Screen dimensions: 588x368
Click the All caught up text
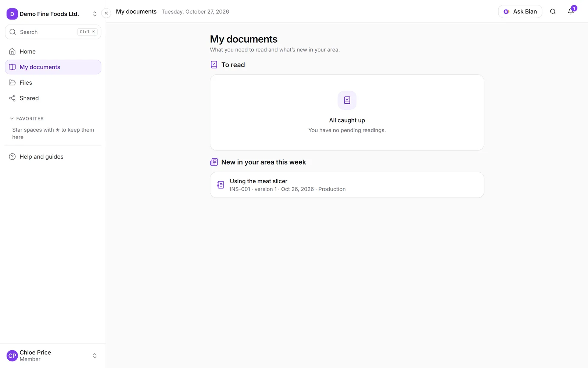pyautogui.click(x=347, y=120)
